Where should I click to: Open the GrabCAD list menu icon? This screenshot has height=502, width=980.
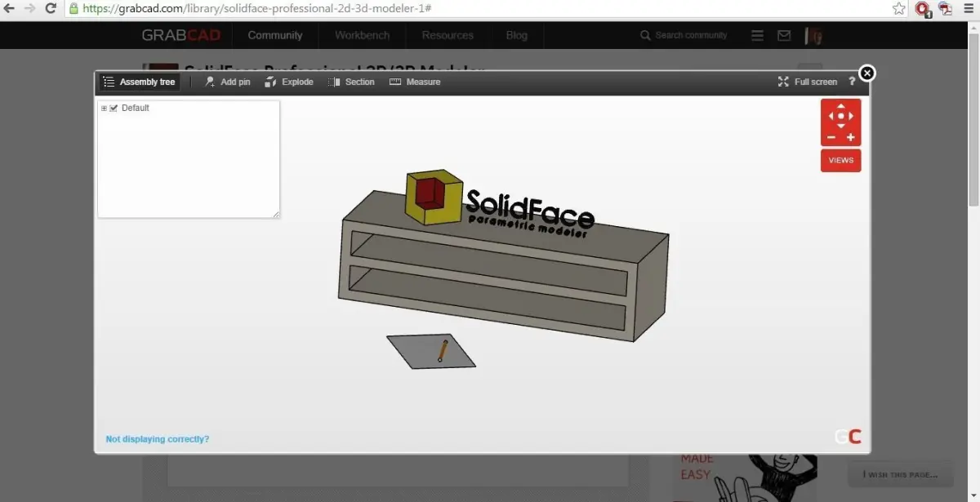[758, 35]
